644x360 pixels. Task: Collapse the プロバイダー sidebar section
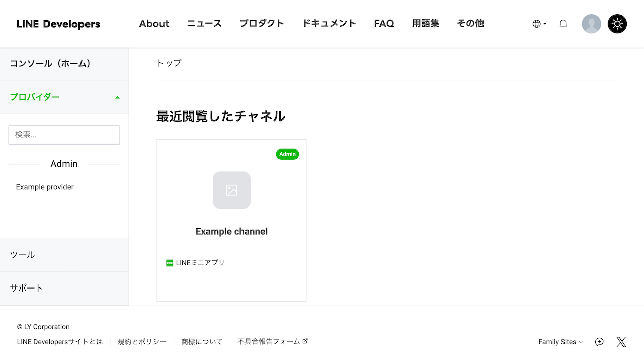point(117,97)
